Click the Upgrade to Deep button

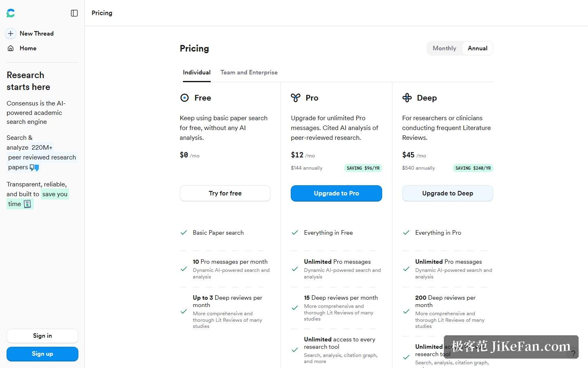(448, 193)
